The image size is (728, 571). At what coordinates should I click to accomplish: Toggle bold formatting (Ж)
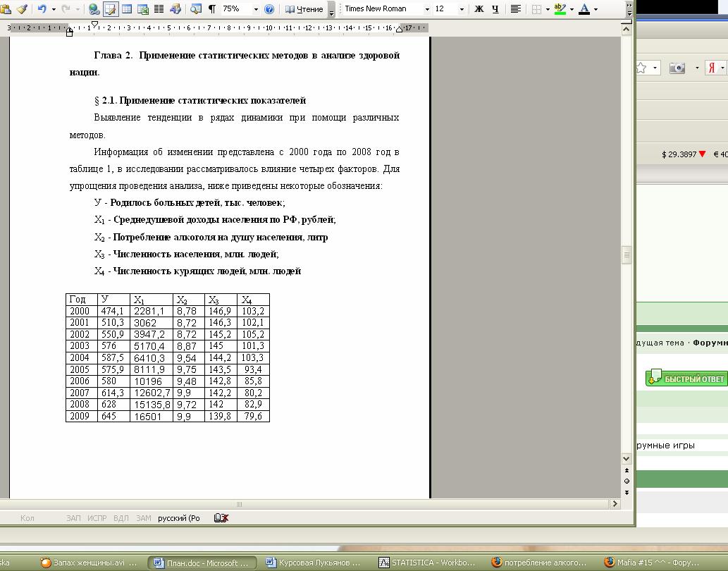point(479,9)
